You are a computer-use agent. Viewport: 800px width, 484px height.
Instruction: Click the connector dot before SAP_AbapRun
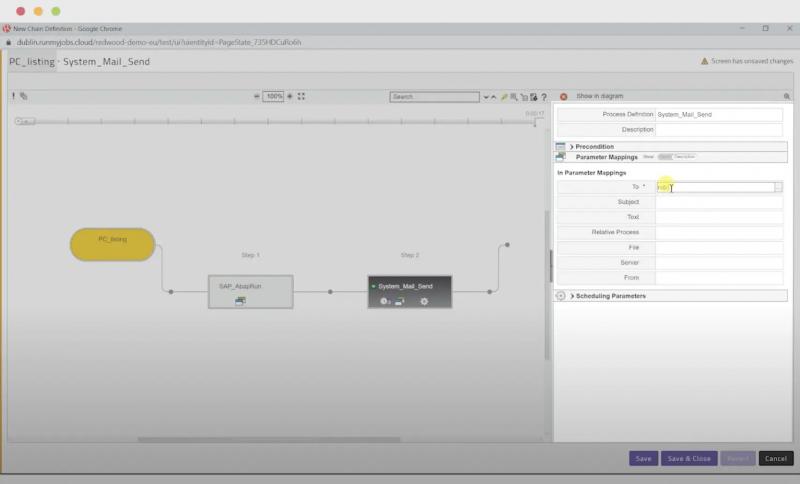(x=171, y=292)
